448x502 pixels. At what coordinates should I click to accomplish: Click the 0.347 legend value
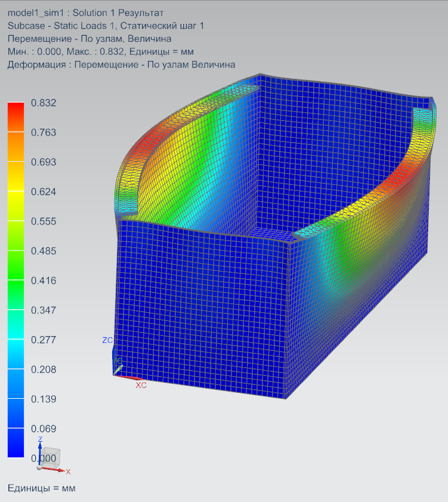point(44,310)
